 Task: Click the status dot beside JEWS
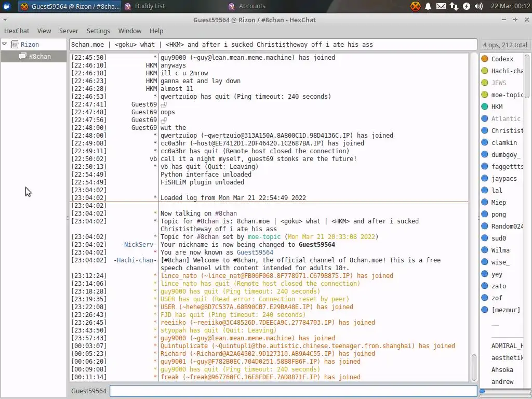485,83
